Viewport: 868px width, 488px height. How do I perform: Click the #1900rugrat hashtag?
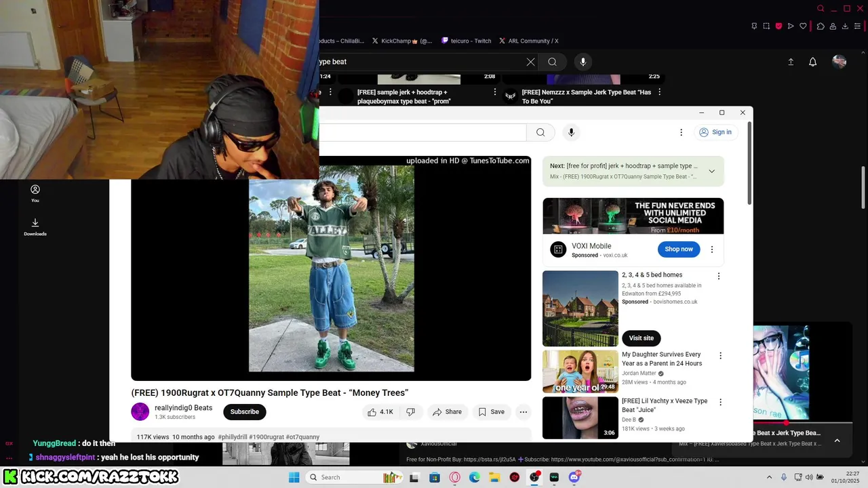coord(267,437)
